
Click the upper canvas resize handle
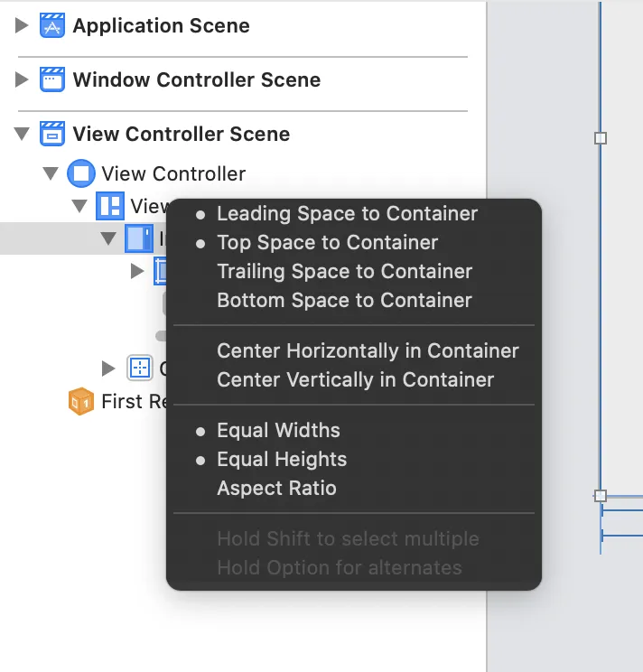601,138
